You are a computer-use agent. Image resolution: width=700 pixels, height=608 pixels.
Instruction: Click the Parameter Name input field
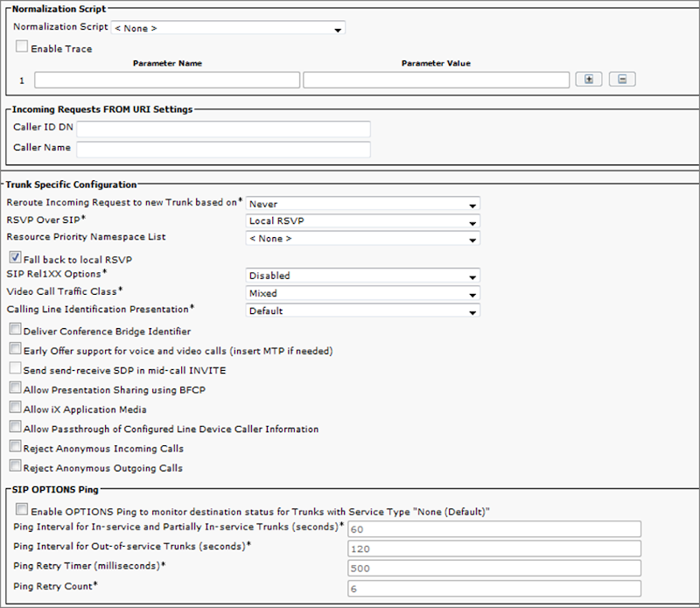167,80
